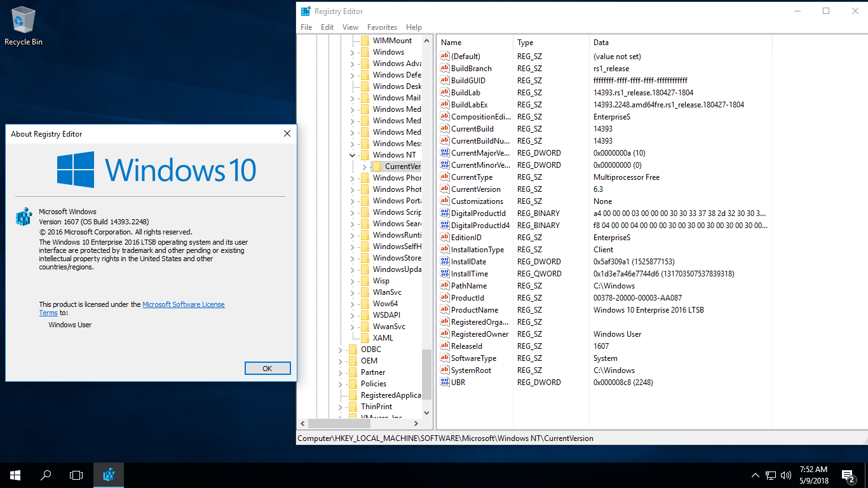
Task: Expand the ODBC tree node
Action: point(341,349)
